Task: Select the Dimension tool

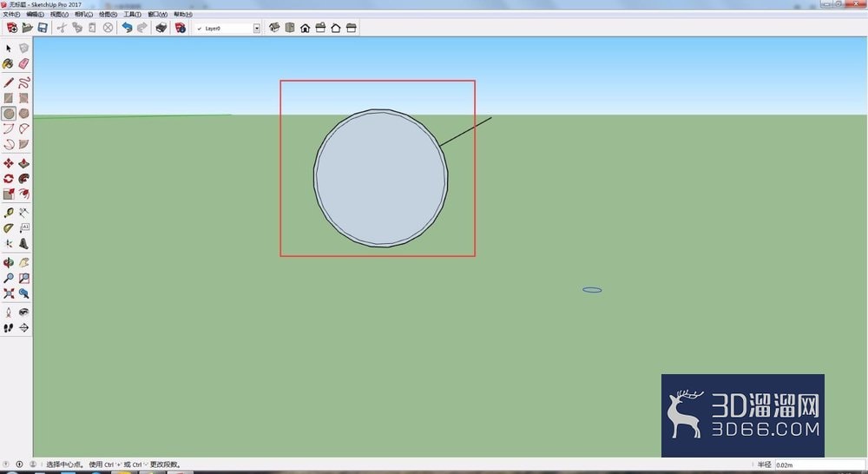Action: (23, 213)
